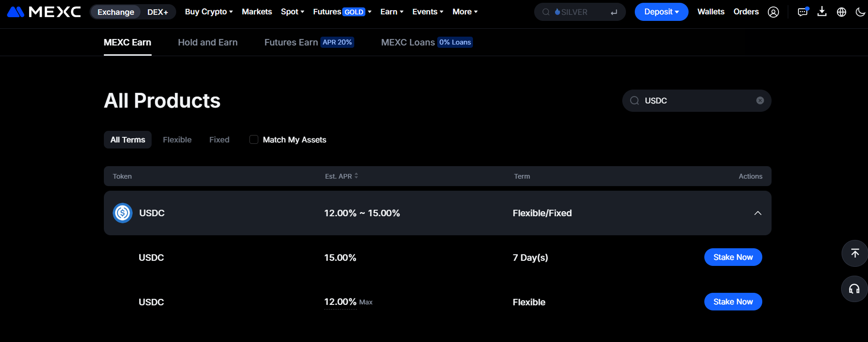The width and height of the screenshot is (868, 342).
Task: Open the Deposit dropdown
Action: (661, 12)
